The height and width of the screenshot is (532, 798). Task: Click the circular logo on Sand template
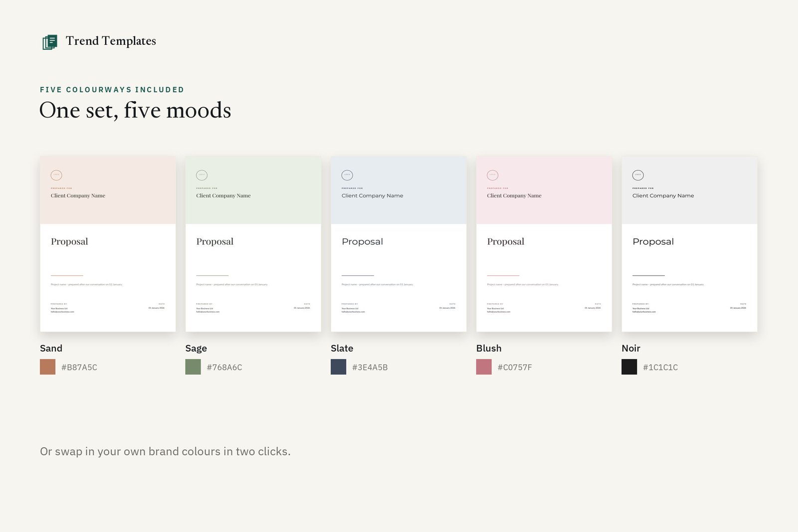click(56, 175)
